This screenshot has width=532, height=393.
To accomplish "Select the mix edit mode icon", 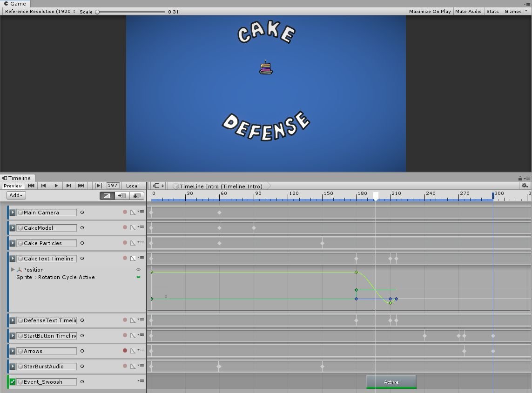I will [107, 196].
